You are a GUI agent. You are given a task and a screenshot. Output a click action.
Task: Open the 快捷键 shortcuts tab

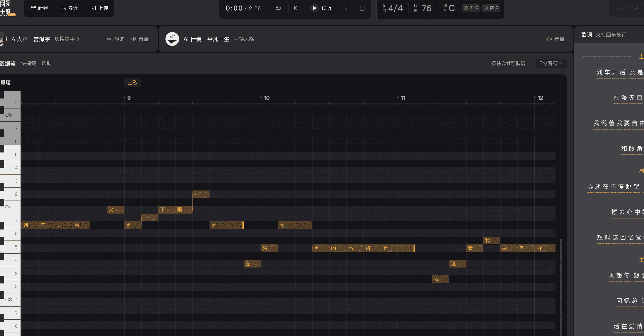[x=28, y=63]
